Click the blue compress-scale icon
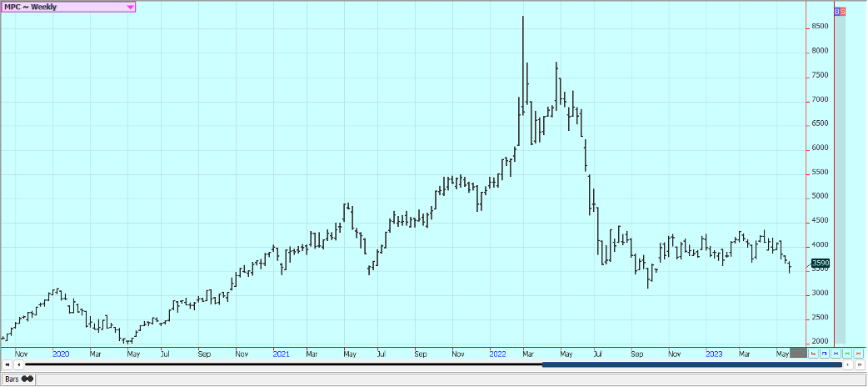The height and width of the screenshot is (387, 868). click(x=836, y=353)
